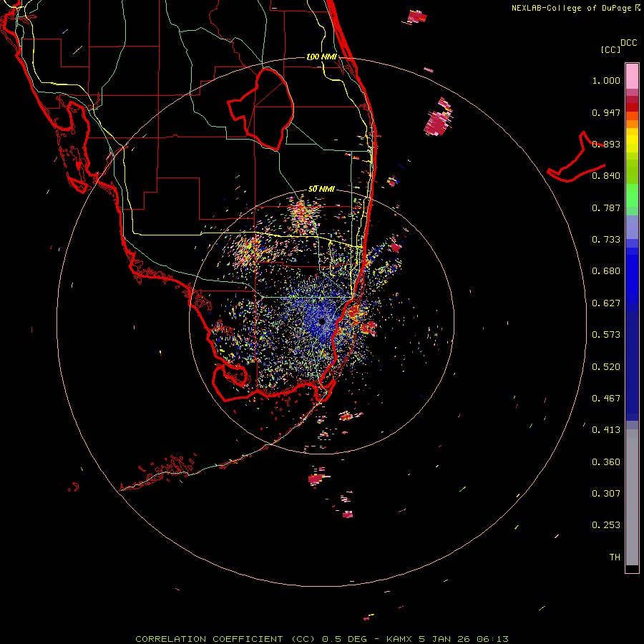Select the 1.000 value on the legend
644x644 pixels.
click(x=606, y=80)
